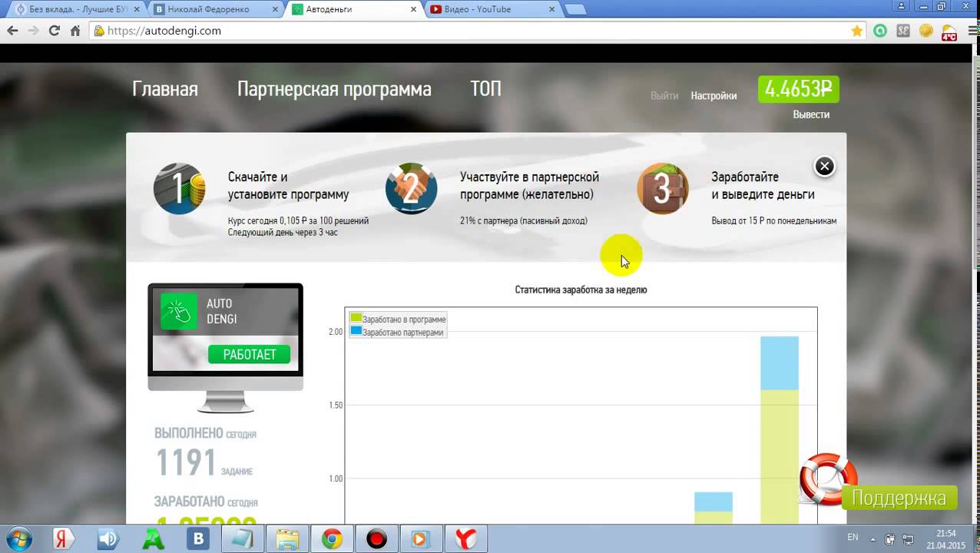Click the green Auto Dengi hand logo
The height and width of the screenshot is (553, 980).
tap(179, 311)
